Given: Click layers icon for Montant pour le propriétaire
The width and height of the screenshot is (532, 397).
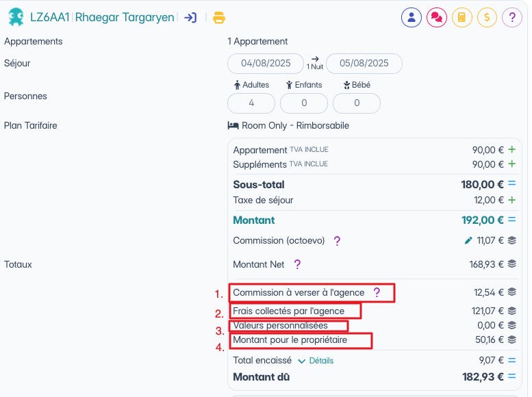Looking at the screenshot, I should pos(512,340).
